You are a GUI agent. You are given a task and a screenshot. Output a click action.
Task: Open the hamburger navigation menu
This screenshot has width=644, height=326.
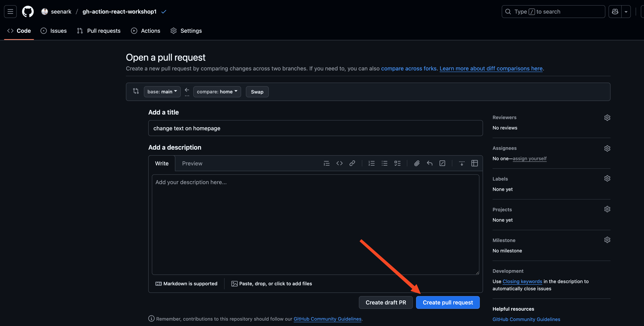point(10,12)
